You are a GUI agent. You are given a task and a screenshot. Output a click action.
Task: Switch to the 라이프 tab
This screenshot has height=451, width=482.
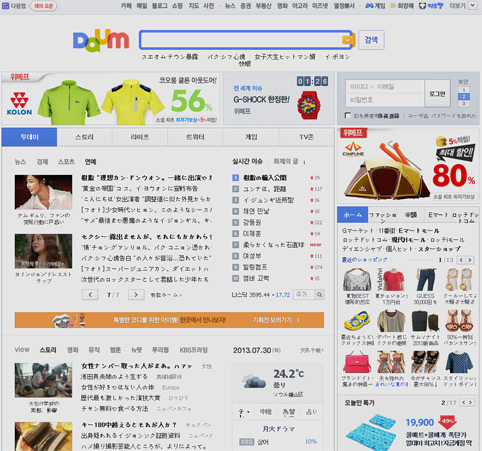point(140,137)
